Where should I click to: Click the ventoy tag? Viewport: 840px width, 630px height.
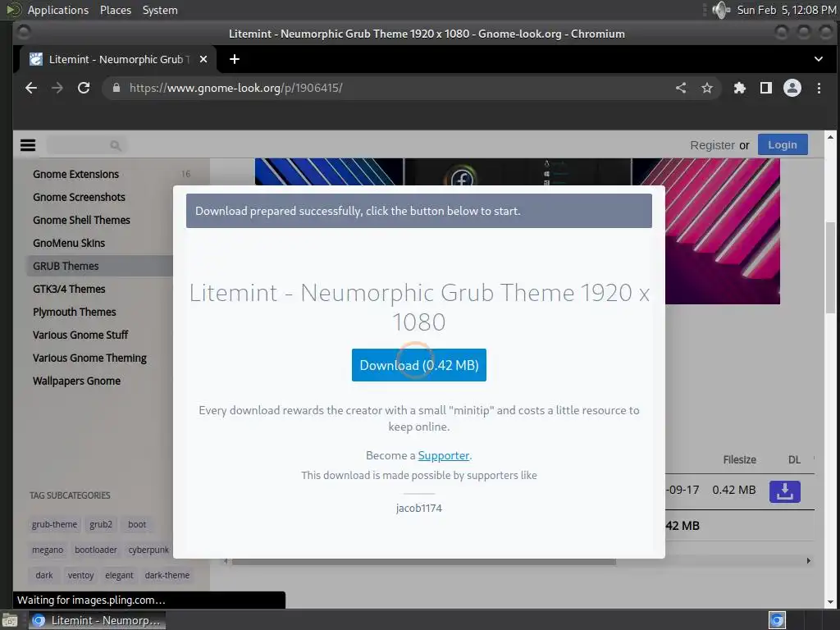click(x=80, y=575)
